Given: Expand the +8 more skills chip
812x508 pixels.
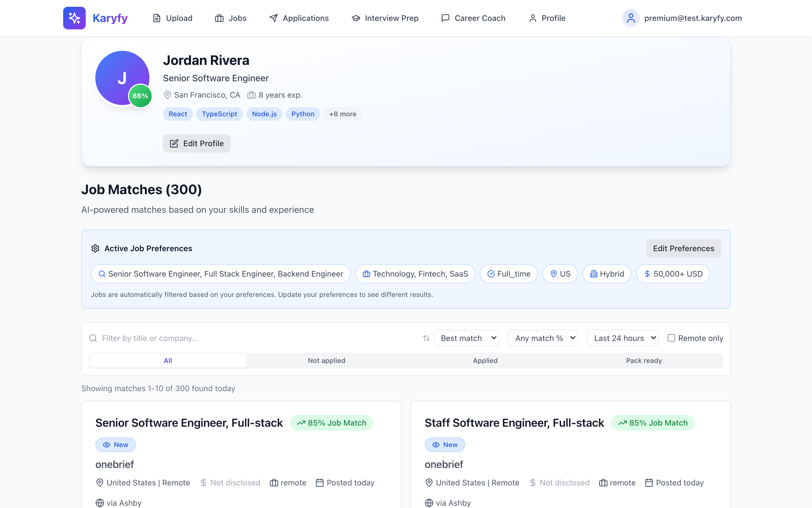Looking at the screenshot, I should click(x=343, y=114).
